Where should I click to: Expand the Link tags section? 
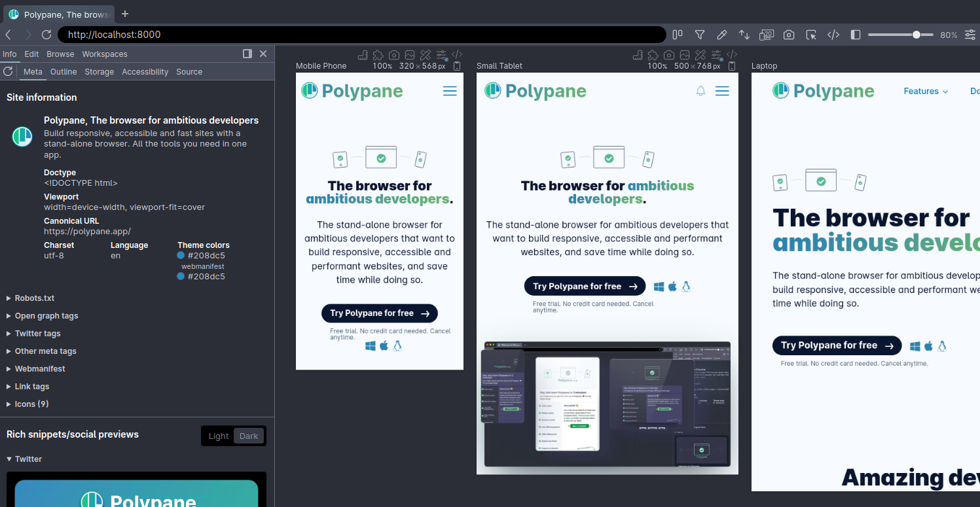(28, 387)
